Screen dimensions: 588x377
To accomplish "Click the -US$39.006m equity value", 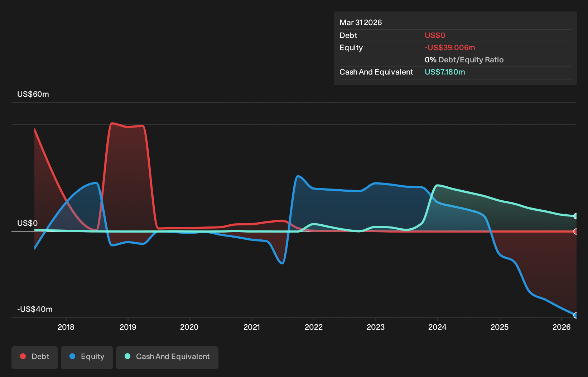I will (450, 48).
